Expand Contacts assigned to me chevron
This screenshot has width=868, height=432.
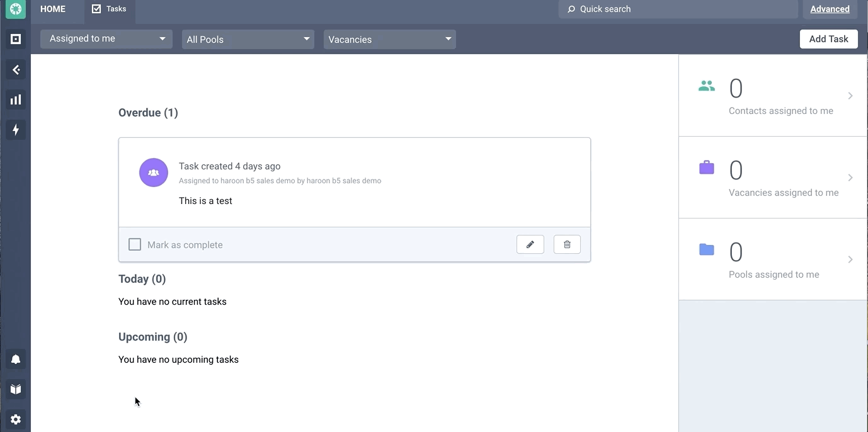(850, 96)
